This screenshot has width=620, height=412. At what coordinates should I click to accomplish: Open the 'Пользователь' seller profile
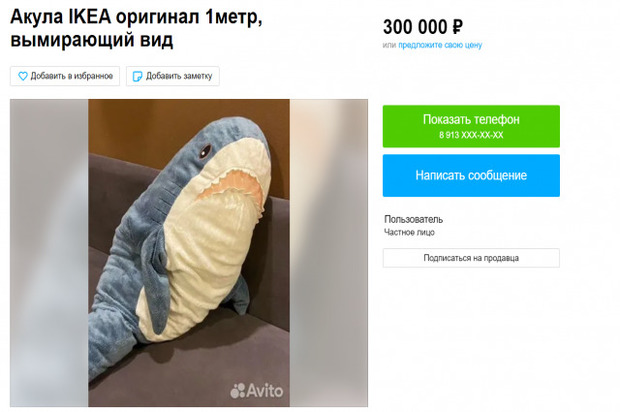pyautogui.click(x=413, y=219)
